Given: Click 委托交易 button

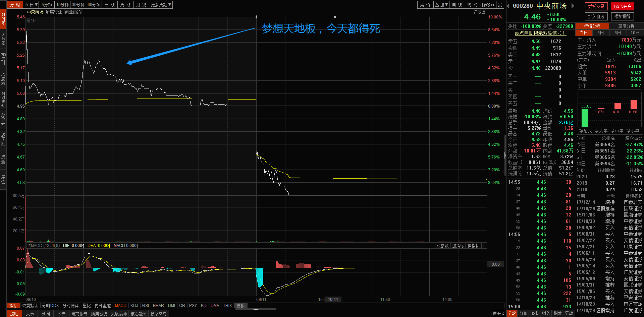Looking at the screenshot, I should [x=596, y=6].
